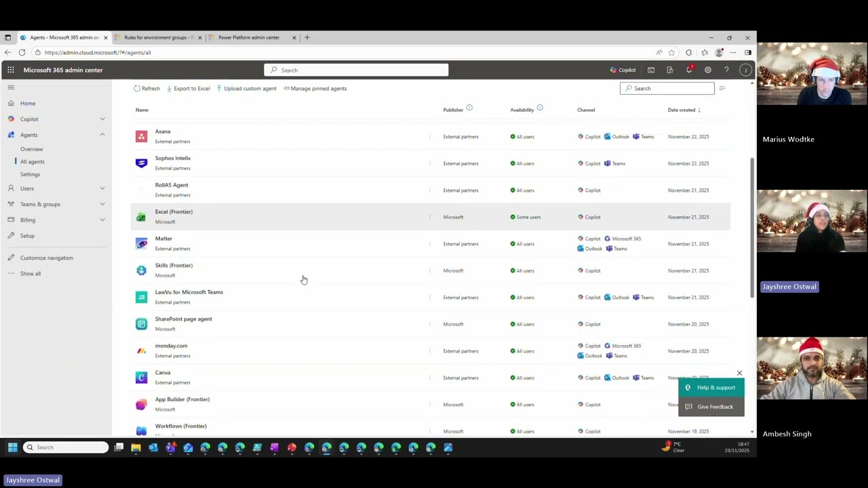Export the agents list to Excel
This screenshot has width=868, height=488.
tap(188, 88)
